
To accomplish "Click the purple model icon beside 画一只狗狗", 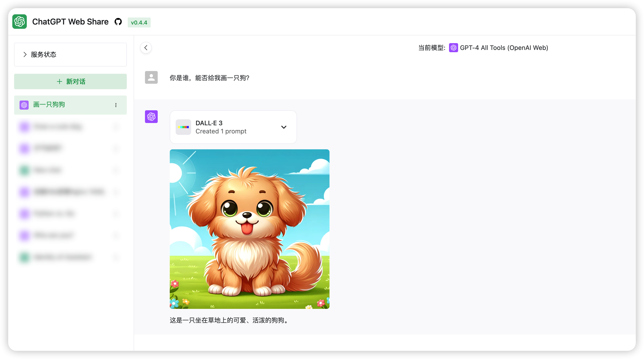I will click(24, 105).
